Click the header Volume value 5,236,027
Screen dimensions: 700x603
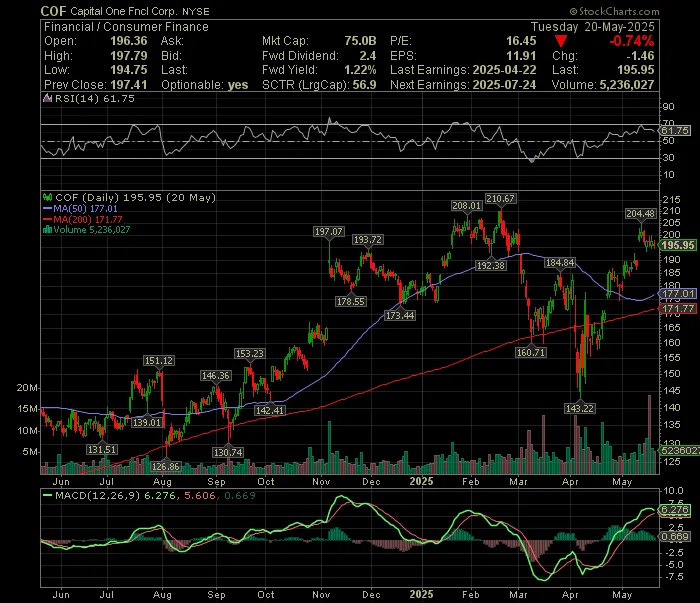627,85
